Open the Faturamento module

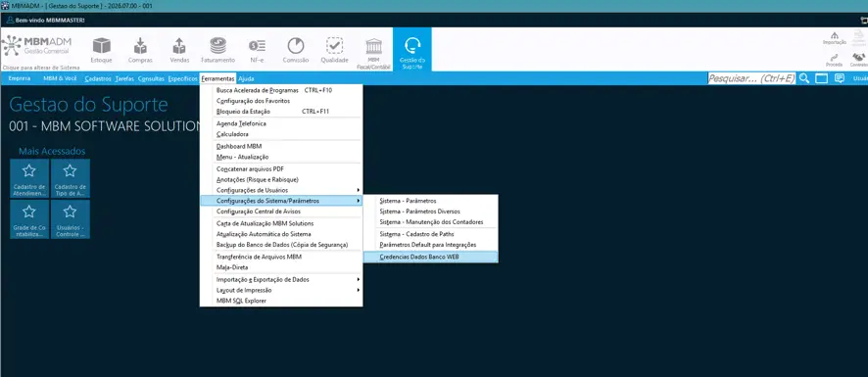[217, 50]
